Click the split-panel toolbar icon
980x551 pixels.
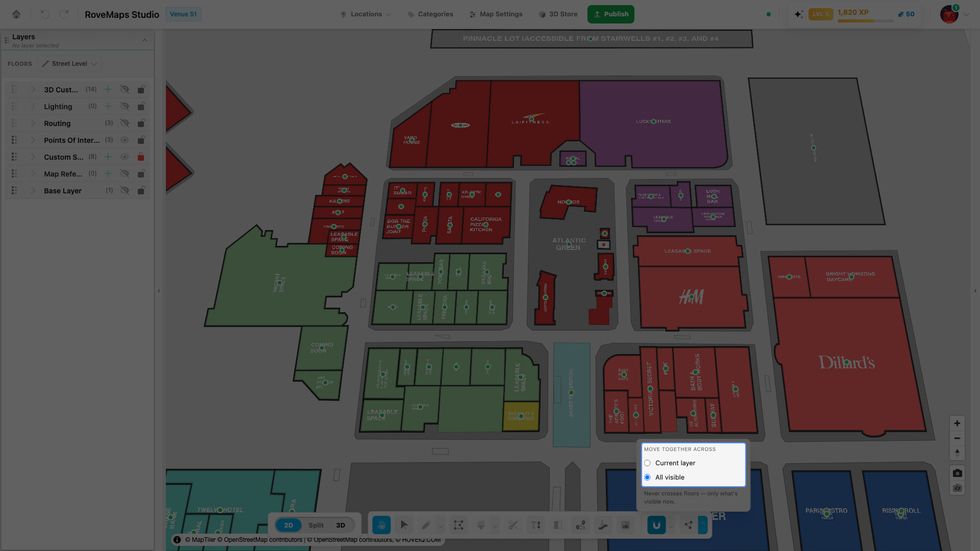[x=558, y=525]
